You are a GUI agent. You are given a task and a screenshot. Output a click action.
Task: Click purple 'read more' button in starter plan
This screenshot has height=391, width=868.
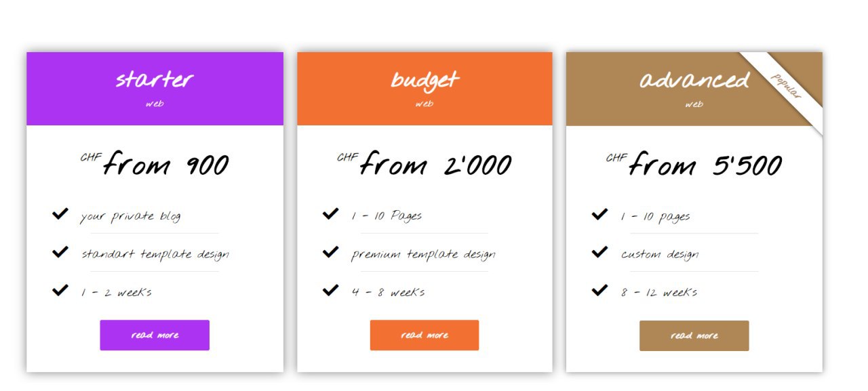[155, 335]
